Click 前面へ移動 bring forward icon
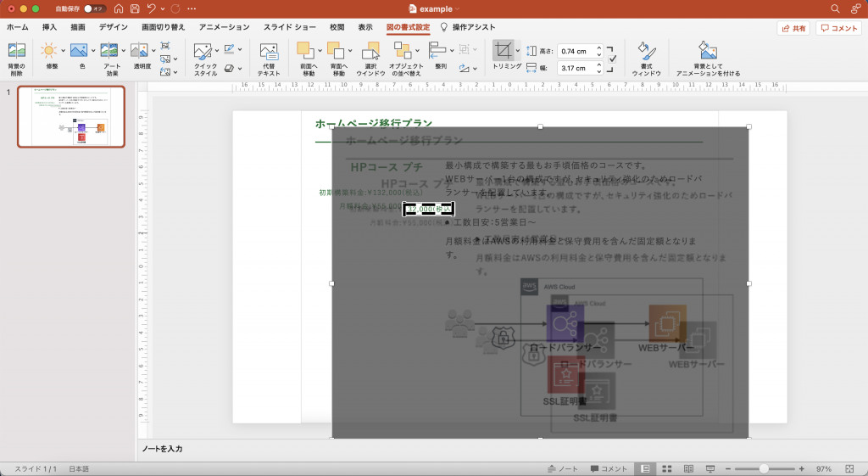868x476 pixels. (305, 50)
